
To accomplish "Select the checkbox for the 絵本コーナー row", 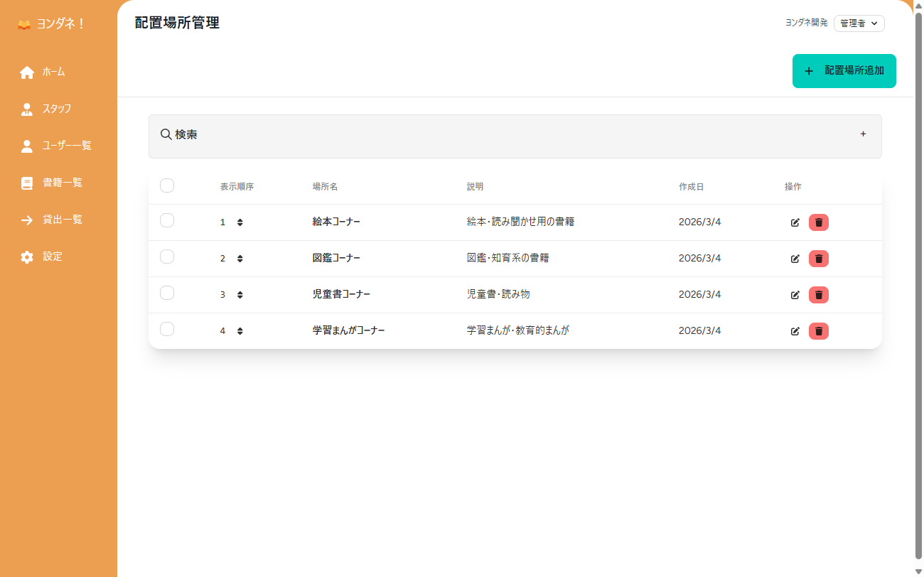I will click(x=167, y=220).
